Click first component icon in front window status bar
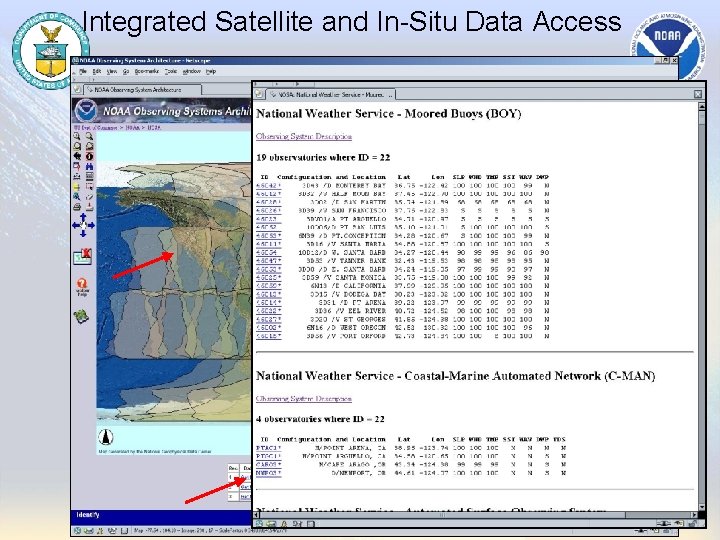The height and width of the screenshot is (540, 720). (x=259, y=523)
